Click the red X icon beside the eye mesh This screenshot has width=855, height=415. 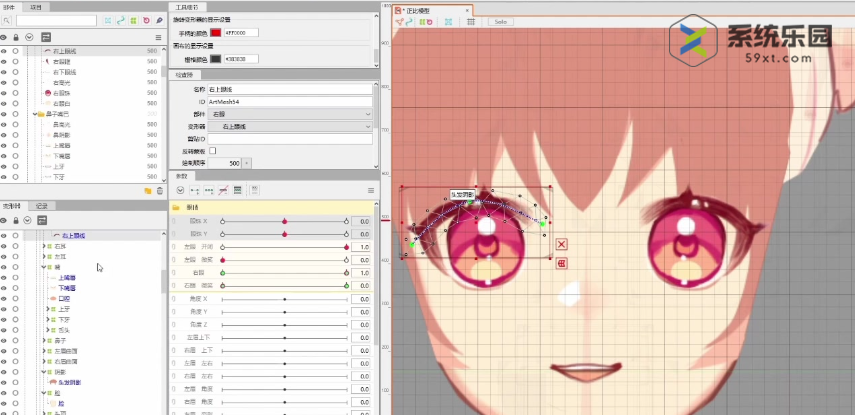562,244
